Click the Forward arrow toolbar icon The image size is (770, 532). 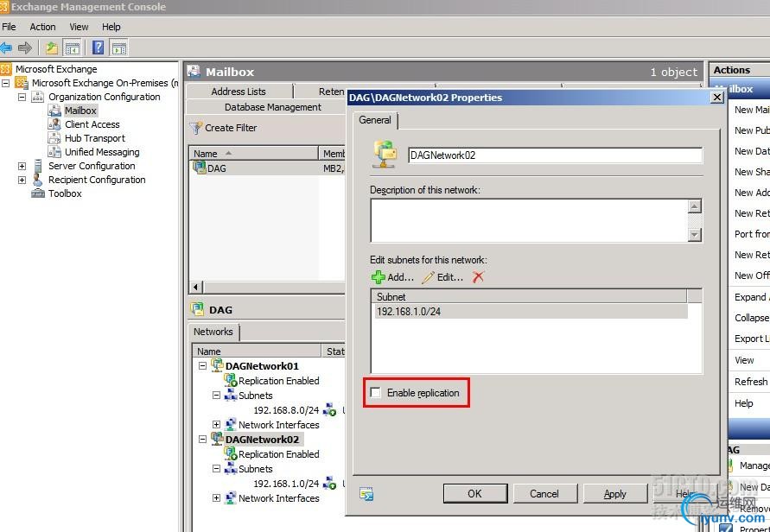(x=24, y=48)
